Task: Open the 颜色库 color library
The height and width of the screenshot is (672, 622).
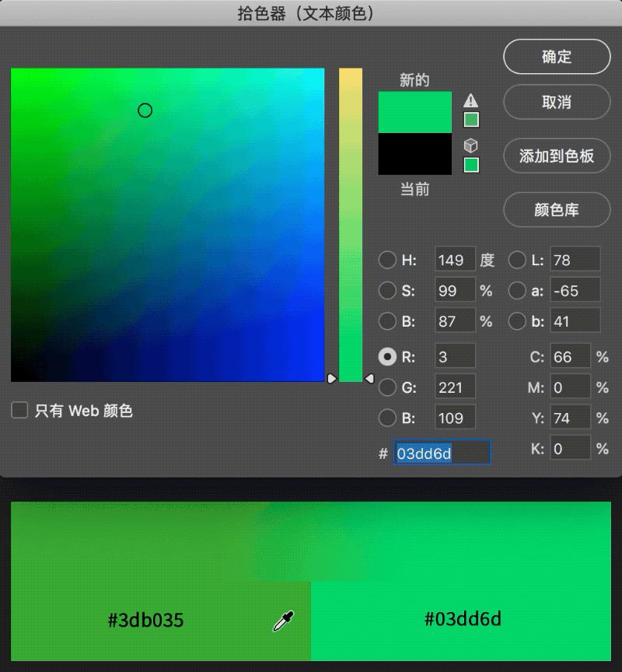Action: [557, 210]
